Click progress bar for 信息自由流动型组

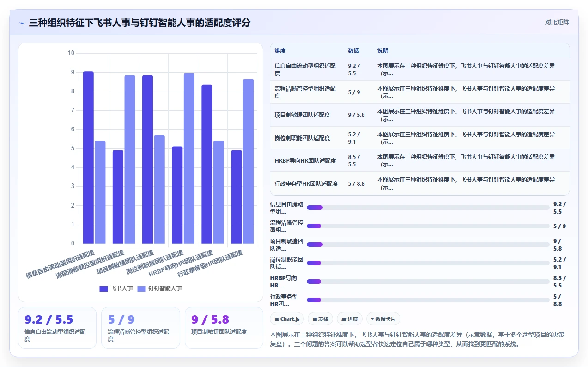[428, 208]
